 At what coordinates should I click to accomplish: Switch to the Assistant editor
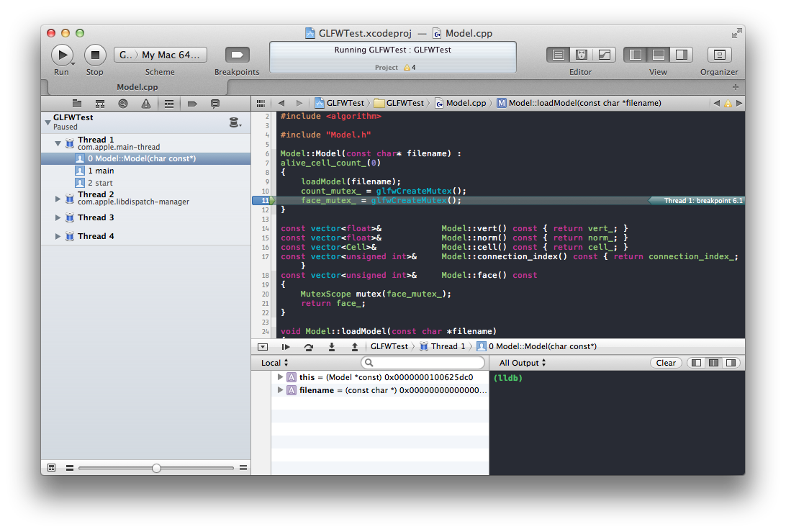point(581,55)
